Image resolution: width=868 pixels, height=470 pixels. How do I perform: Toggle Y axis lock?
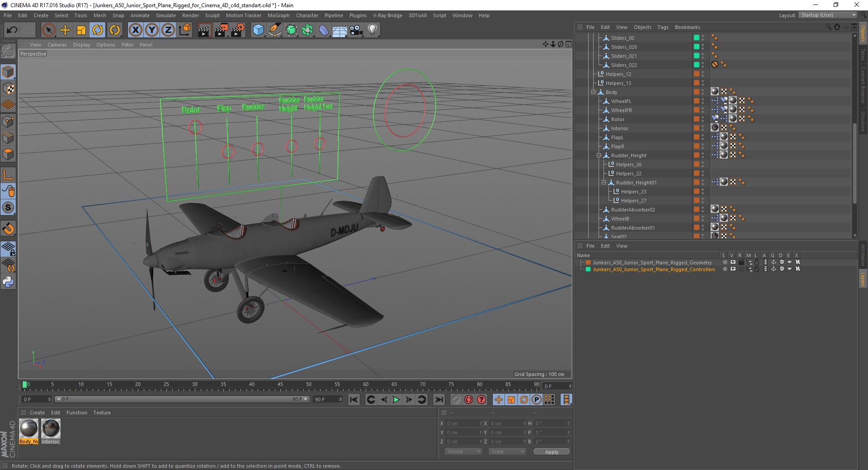(151, 30)
